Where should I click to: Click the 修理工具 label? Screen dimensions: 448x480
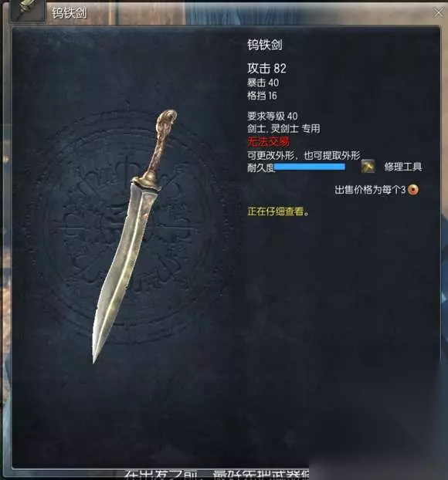coord(403,167)
